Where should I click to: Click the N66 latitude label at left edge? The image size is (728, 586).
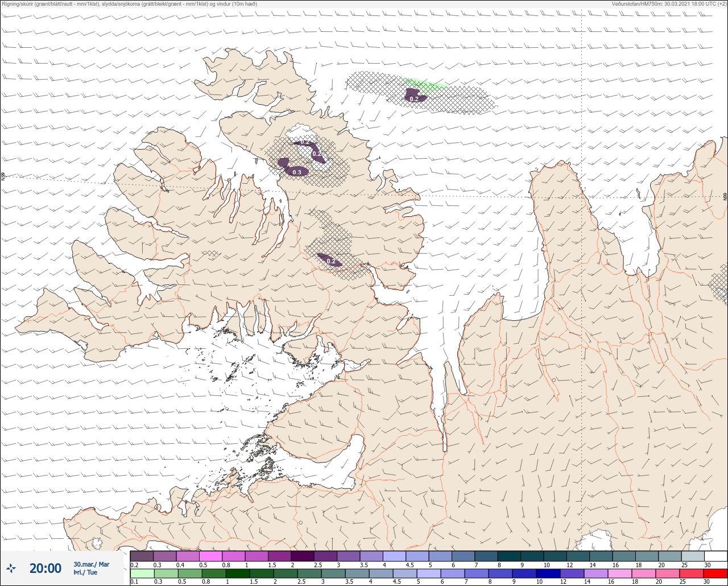point(3,177)
